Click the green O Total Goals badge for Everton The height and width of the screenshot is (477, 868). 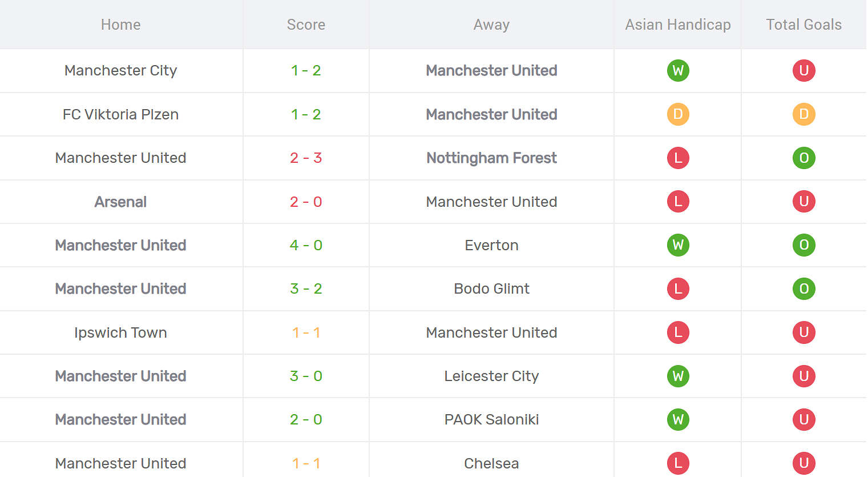click(804, 245)
